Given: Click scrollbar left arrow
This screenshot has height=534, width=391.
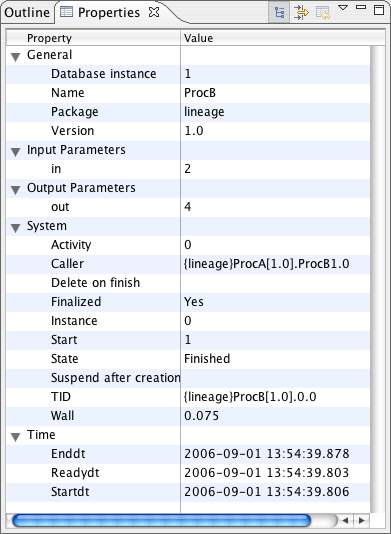Looking at the screenshot, I should [345, 520].
